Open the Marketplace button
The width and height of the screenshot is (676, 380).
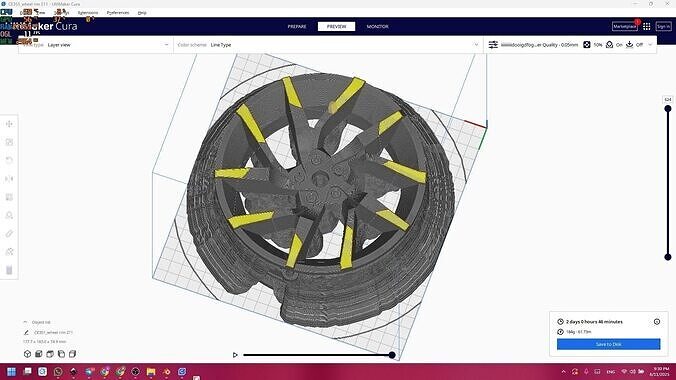tap(625, 26)
